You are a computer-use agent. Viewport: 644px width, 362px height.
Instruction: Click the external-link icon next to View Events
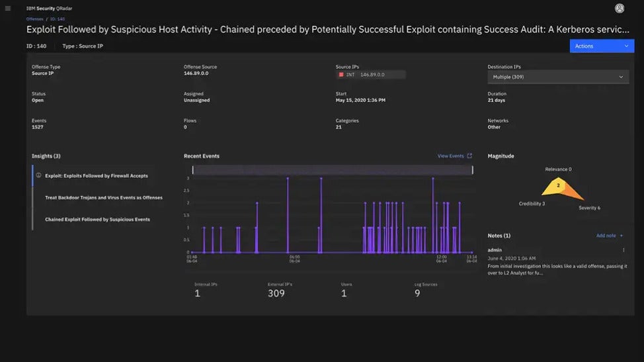pos(469,156)
